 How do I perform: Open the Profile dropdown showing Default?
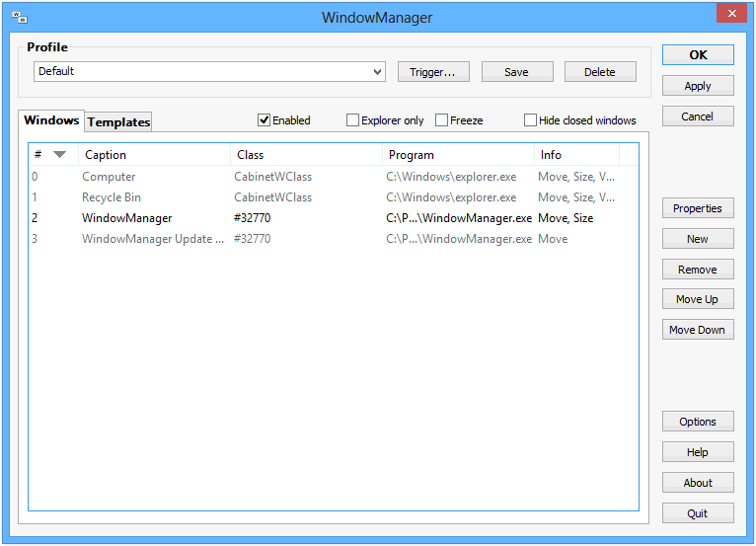point(209,71)
